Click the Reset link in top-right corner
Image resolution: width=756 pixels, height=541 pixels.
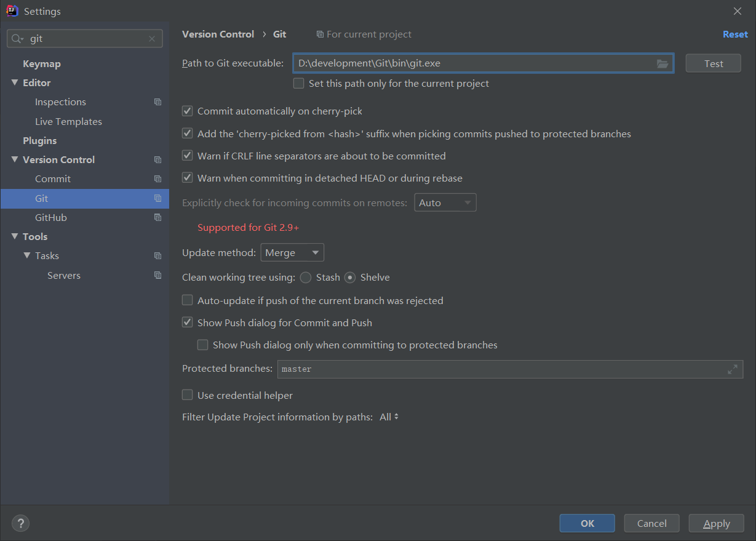tap(735, 34)
